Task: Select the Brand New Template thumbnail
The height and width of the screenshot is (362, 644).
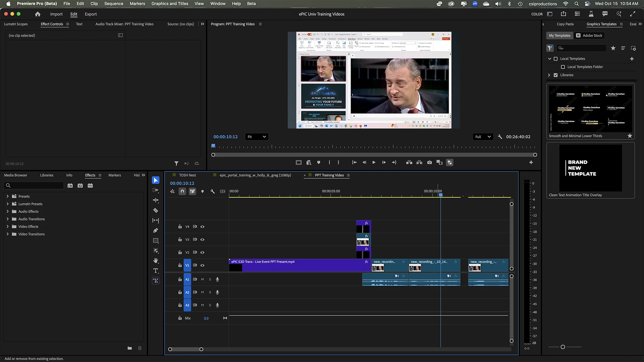Action: (590, 168)
